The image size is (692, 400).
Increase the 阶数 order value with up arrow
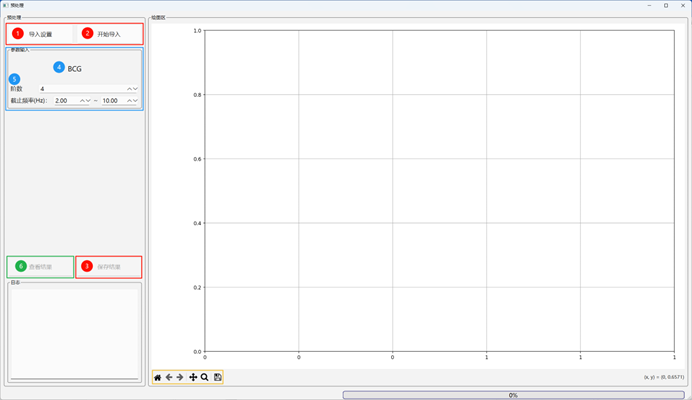(x=127, y=89)
